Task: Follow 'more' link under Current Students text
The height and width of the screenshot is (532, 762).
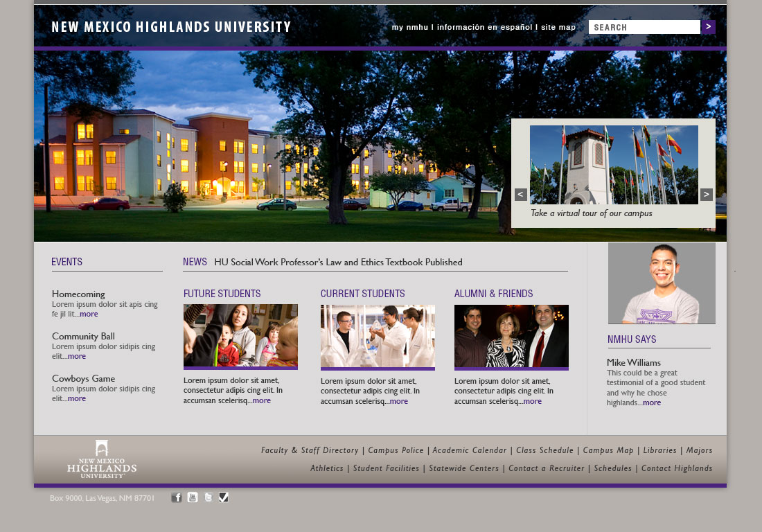Action: tap(398, 401)
